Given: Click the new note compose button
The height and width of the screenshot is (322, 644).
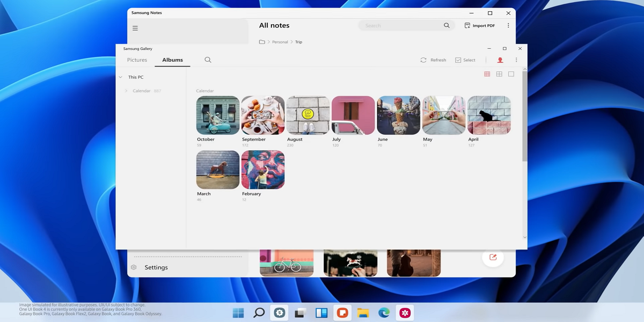Looking at the screenshot, I should click(493, 258).
